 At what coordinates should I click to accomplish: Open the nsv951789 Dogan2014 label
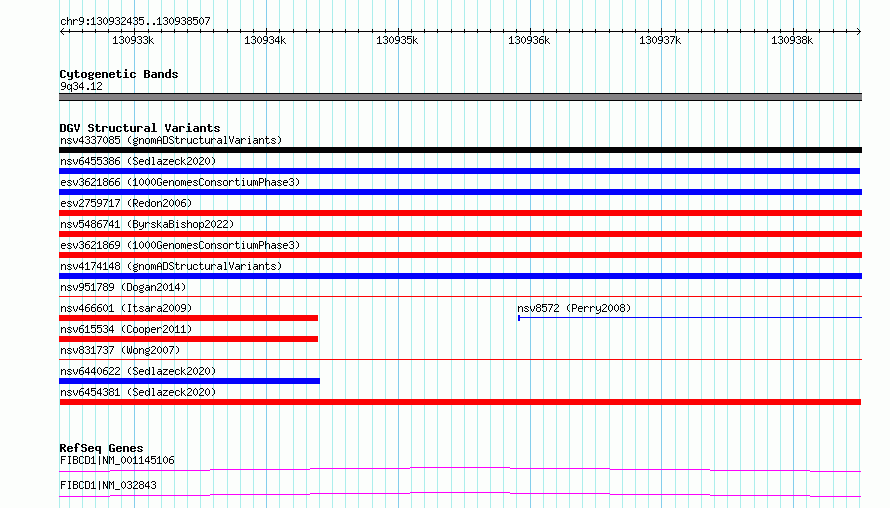[x=123, y=287]
